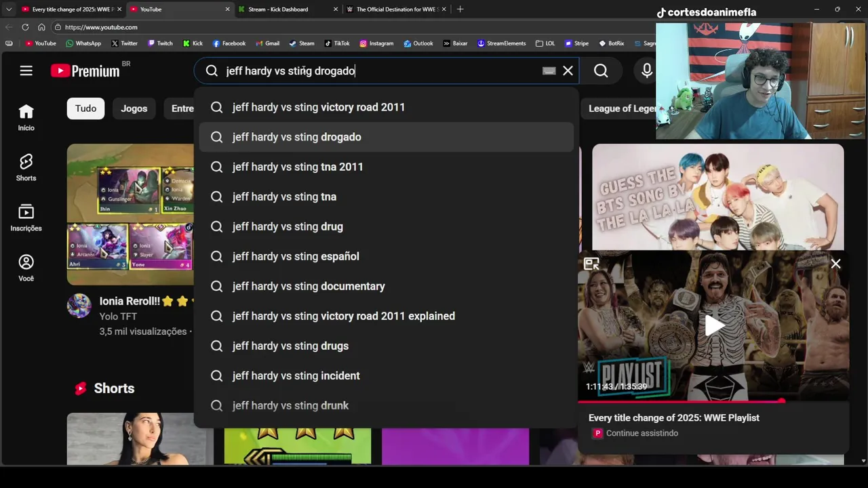Open Yolo TFT channel avatar

click(79, 306)
